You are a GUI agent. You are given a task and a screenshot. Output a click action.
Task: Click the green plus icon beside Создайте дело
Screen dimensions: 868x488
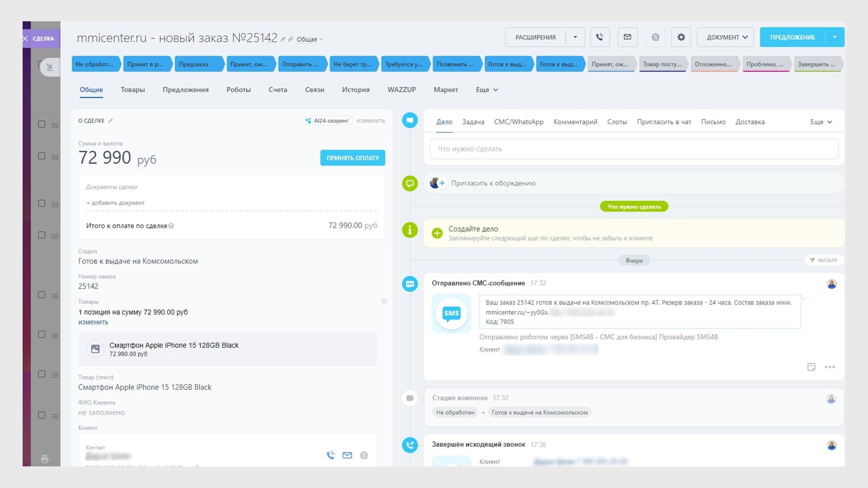437,233
